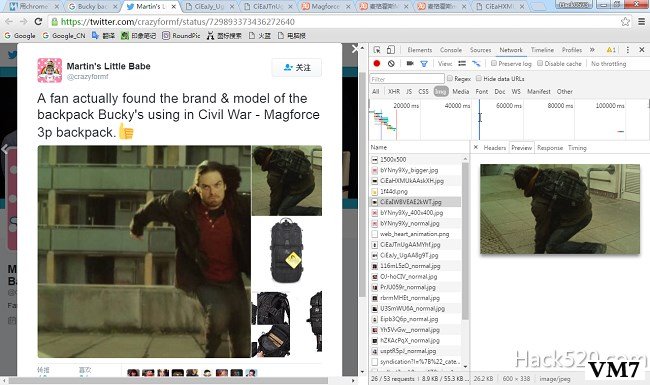650x385 pixels.
Task: Switch to the Sources panel
Action: pos(480,50)
